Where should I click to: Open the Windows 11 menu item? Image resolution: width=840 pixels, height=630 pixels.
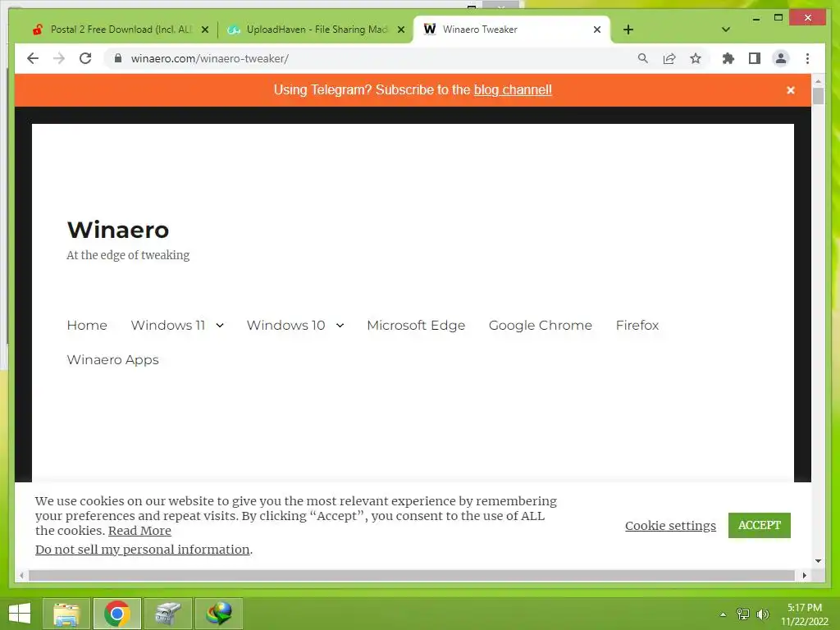click(x=167, y=325)
